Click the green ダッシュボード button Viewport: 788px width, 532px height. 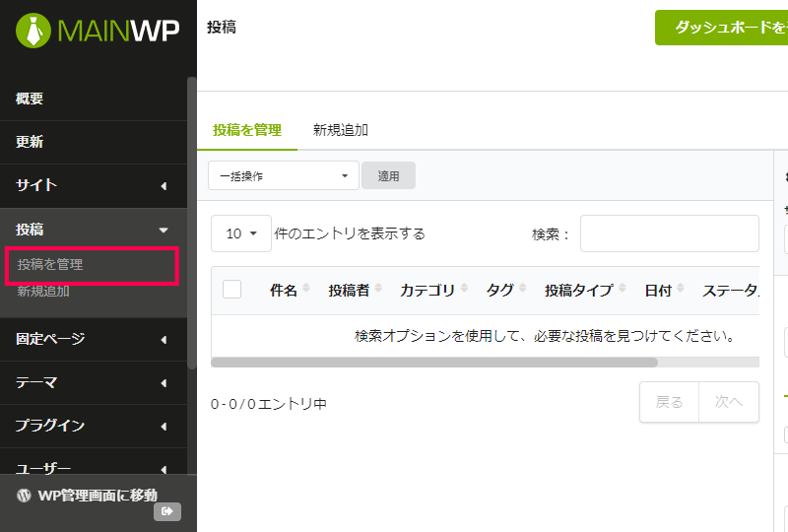point(722,28)
